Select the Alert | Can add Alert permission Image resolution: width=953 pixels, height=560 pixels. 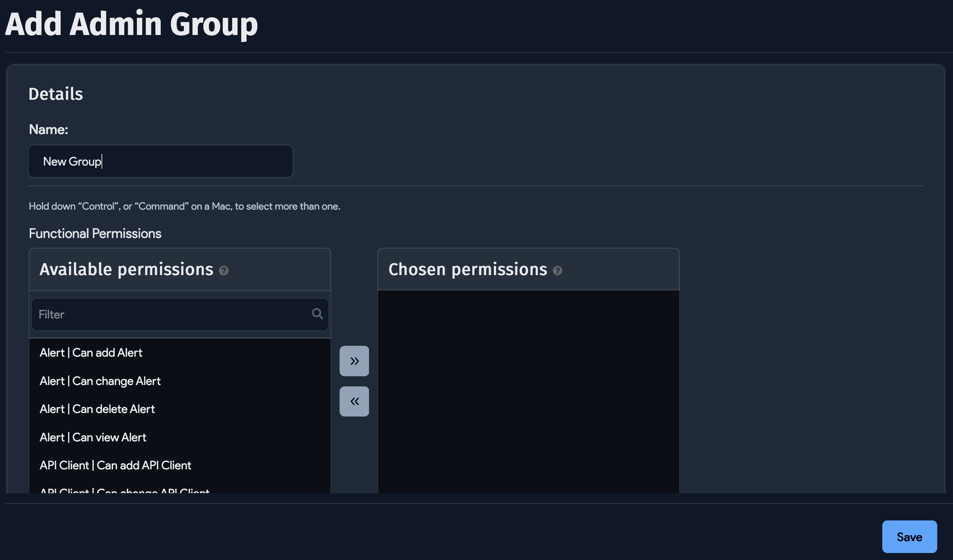91,352
